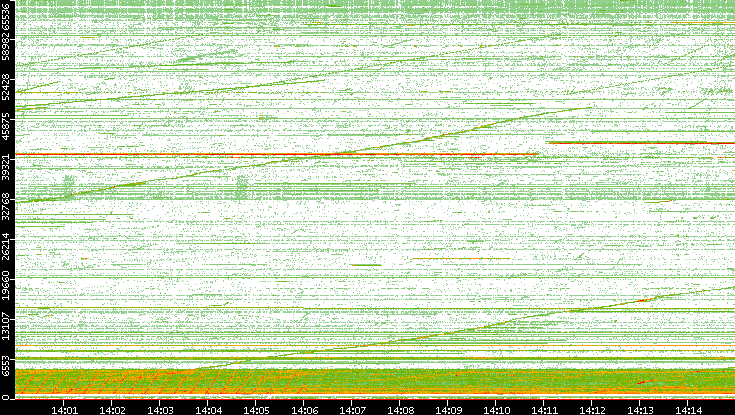This screenshot has height=415, width=735.
Task: Pick the 14:06 time tick label
Action: (x=304, y=410)
